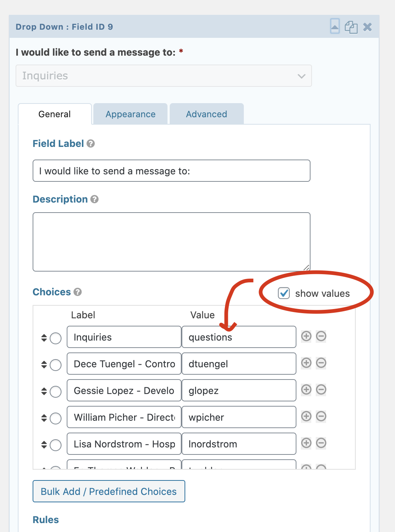Remove the Dece Tuengel choice row
395x532 pixels.
321,363
